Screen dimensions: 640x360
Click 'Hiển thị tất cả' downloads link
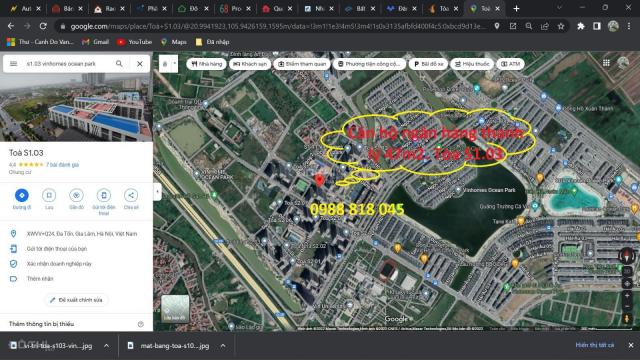(595, 345)
